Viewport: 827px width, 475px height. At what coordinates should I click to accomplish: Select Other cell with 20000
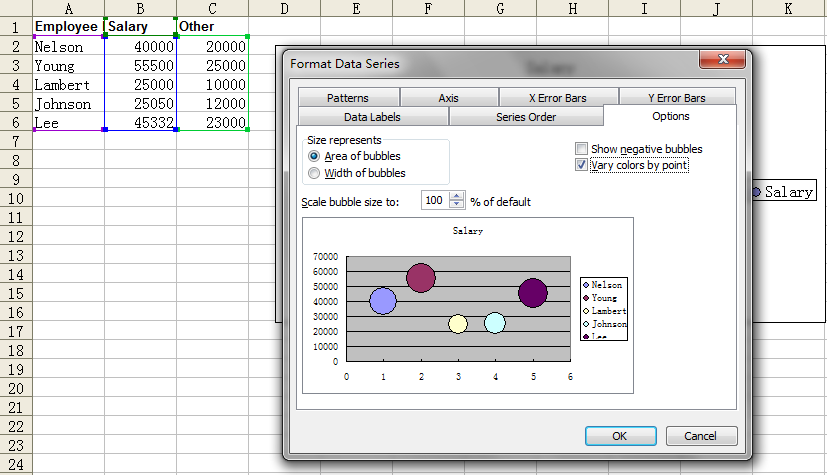pos(213,46)
